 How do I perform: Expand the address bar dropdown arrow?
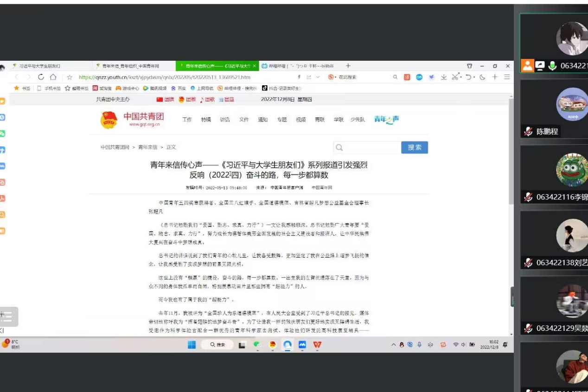click(318, 77)
